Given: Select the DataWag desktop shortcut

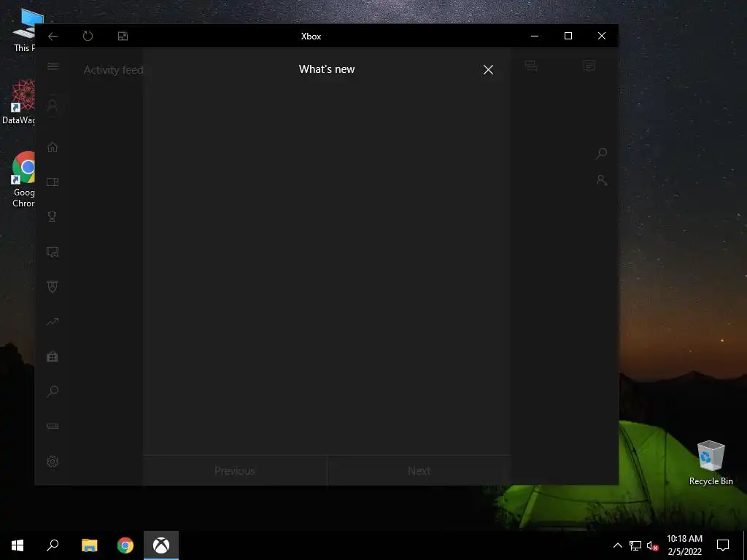Looking at the screenshot, I should tap(19, 102).
